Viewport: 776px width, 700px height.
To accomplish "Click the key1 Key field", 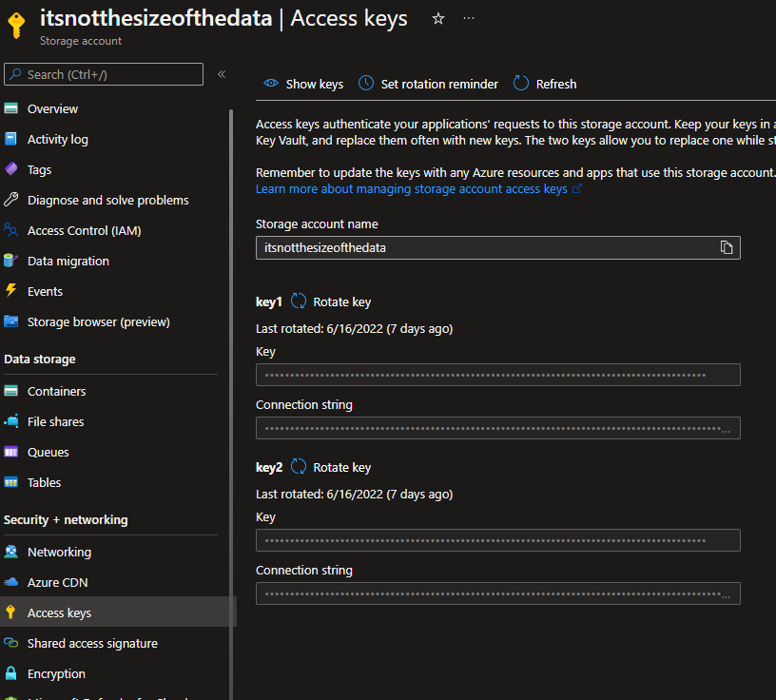I will (497, 375).
